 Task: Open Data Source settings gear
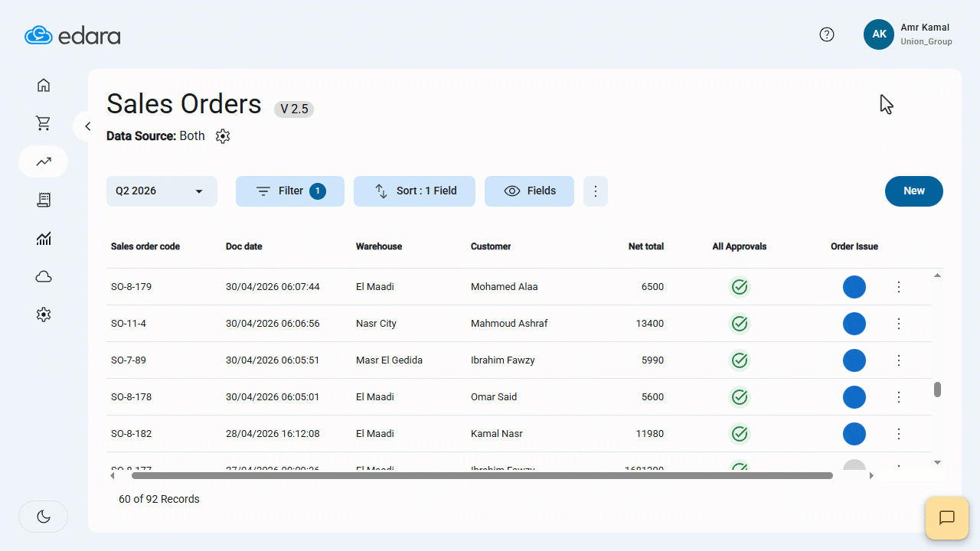pos(223,136)
